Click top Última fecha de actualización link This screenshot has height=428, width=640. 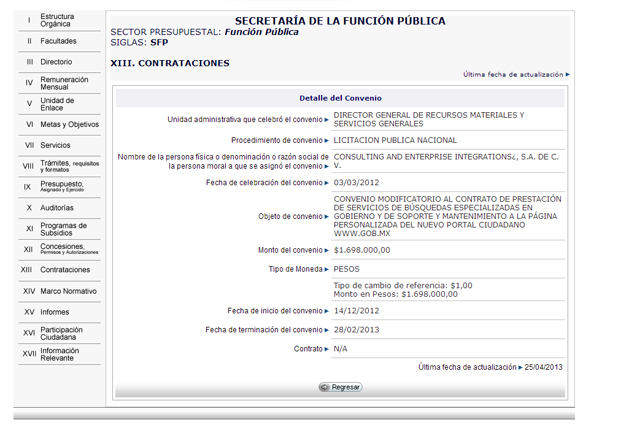click(515, 74)
